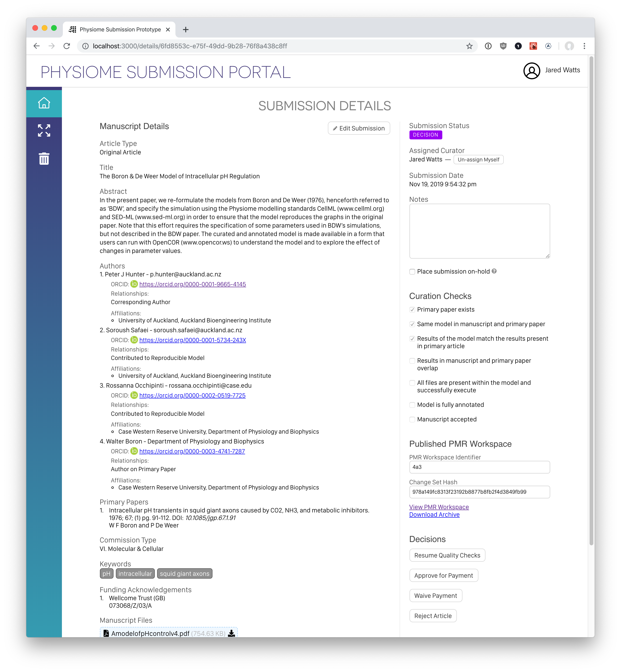Click the squid giant axons keyword tag
Image resolution: width=621 pixels, height=672 pixels.
[185, 574]
